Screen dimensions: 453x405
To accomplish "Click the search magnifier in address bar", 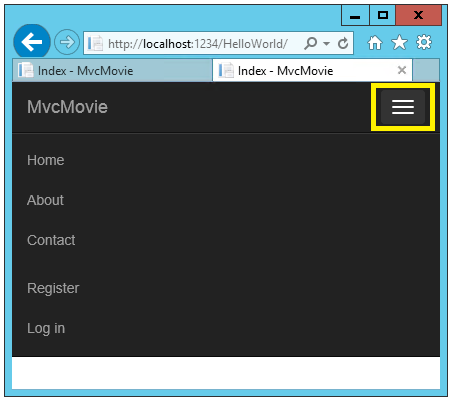I will point(311,43).
